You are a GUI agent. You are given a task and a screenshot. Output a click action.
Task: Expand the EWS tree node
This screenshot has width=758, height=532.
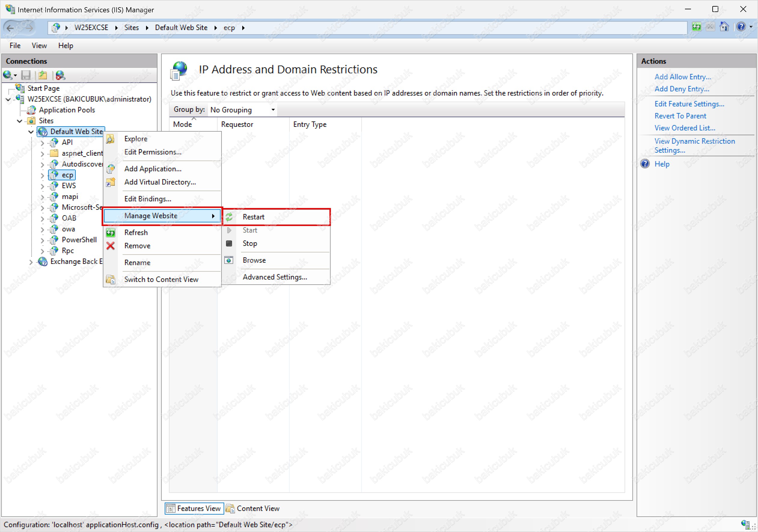[42, 186]
